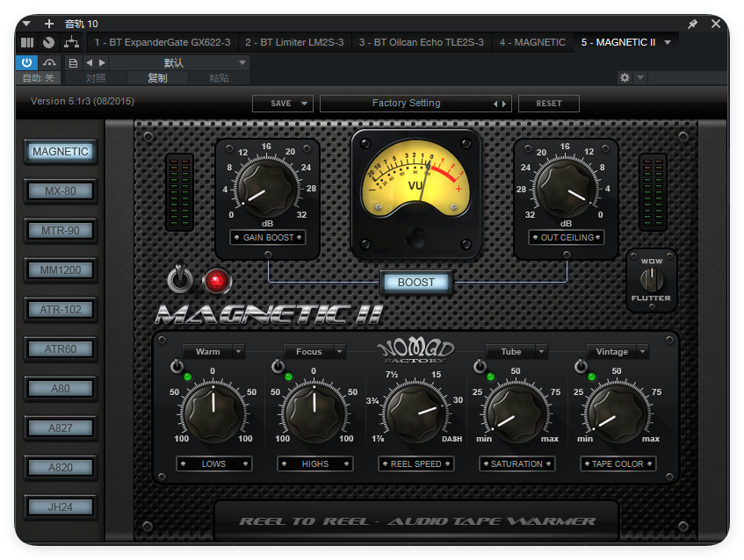This screenshot has height=560, width=744.
Task: Click the red power indicator lamp
Action: tap(217, 281)
